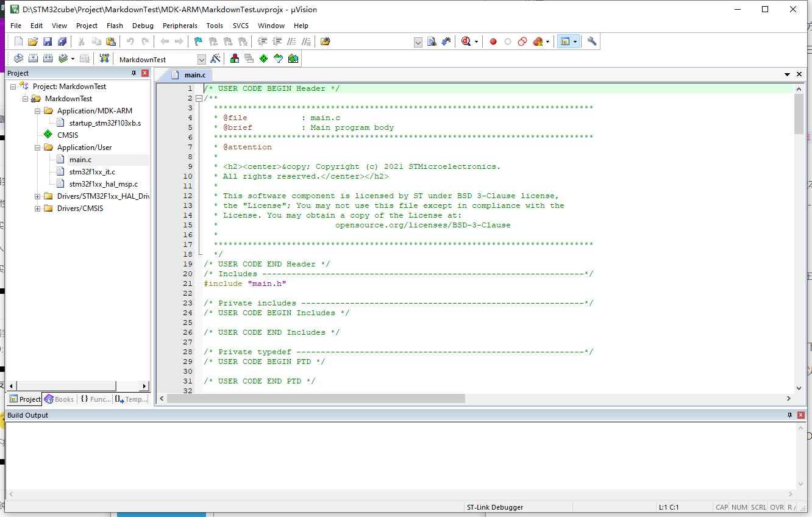Unindent the selected lines
812x517 pixels.
(277, 41)
